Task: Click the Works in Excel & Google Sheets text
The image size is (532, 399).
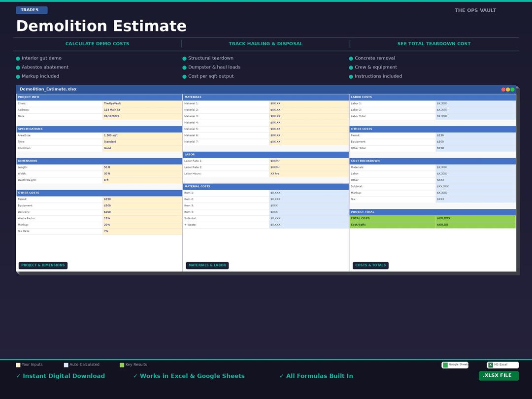Action: (192, 376)
